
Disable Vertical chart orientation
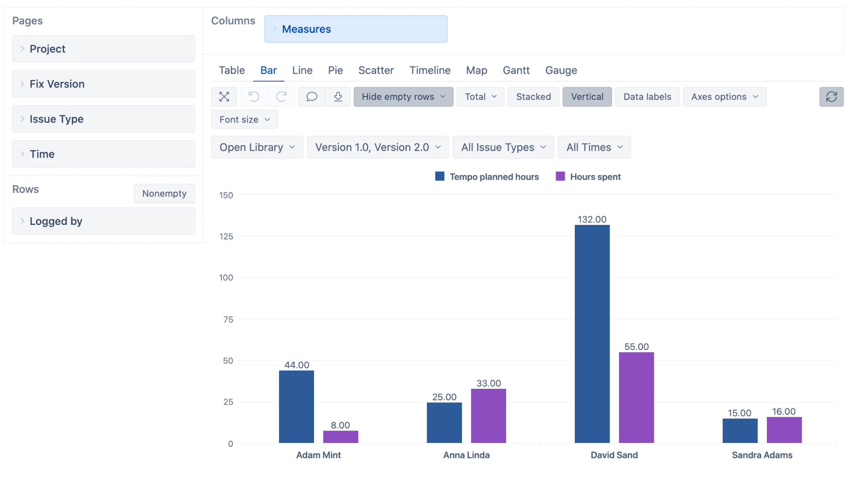(x=587, y=96)
